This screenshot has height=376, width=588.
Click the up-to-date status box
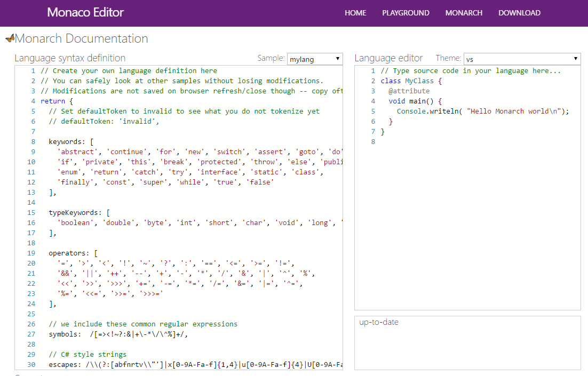(467, 343)
